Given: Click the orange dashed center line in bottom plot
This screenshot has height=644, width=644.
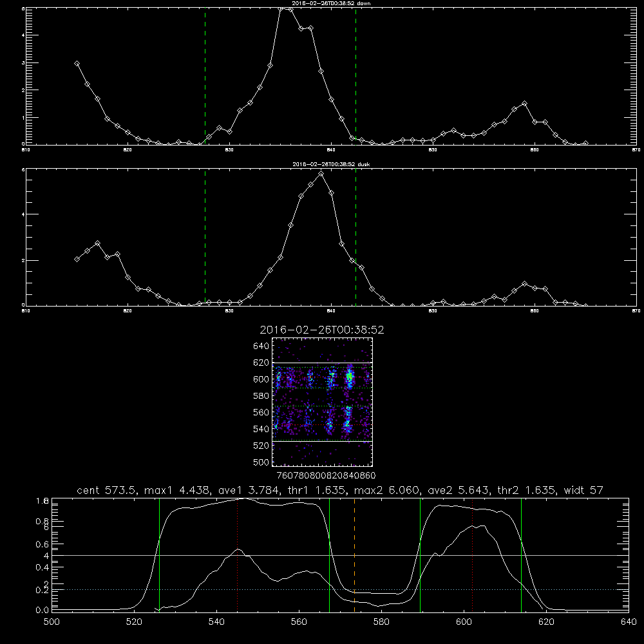Looking at the screenshot, I should click(354, 554).
